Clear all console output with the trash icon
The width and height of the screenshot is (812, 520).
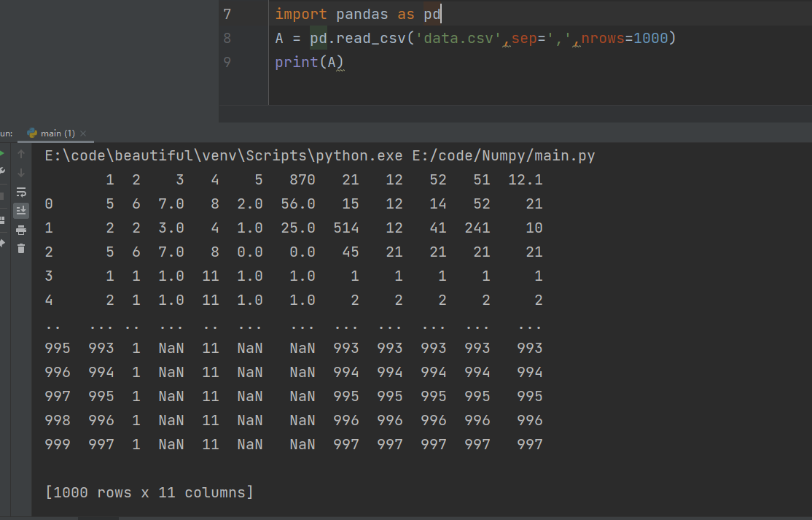pyautogui.click(x=21, y=249)
